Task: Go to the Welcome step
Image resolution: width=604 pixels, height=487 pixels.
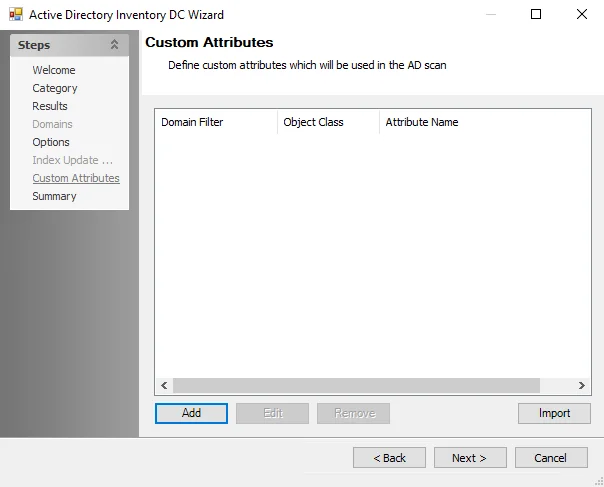Action: 54,70
